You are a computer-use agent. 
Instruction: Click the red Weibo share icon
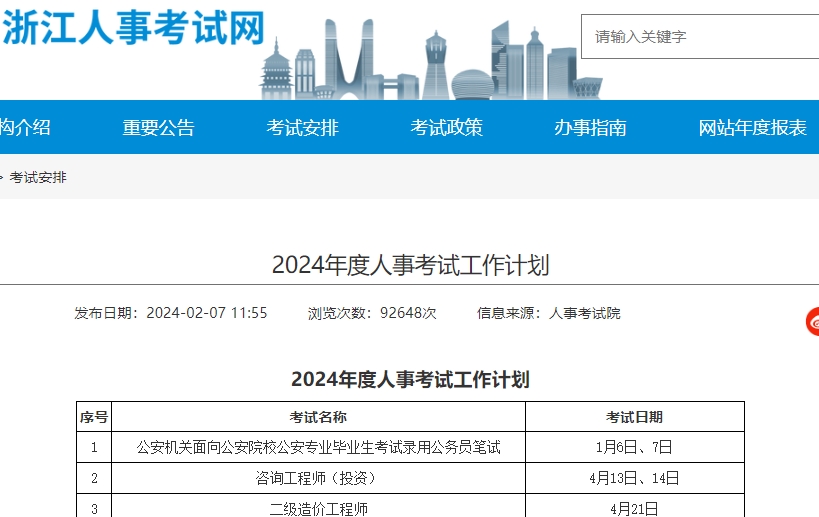coord(813,322)
